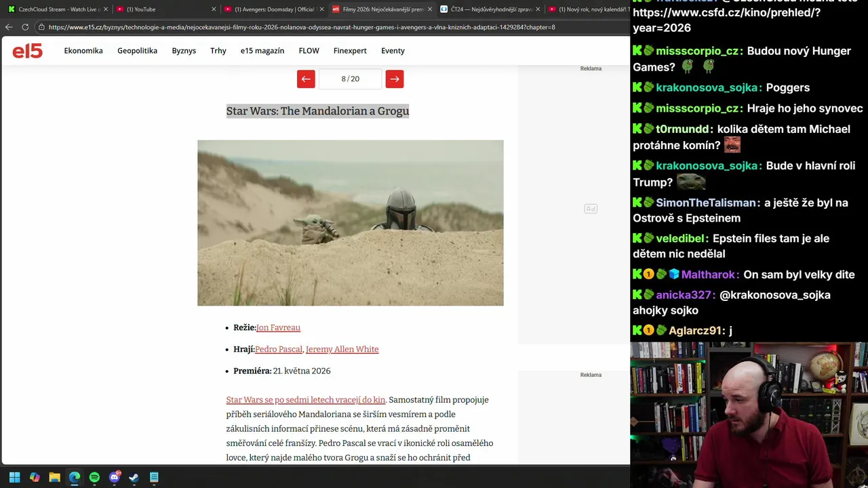Click krakonosova_sojka on the Poggers message
The image size is (868, 488).
707,87
